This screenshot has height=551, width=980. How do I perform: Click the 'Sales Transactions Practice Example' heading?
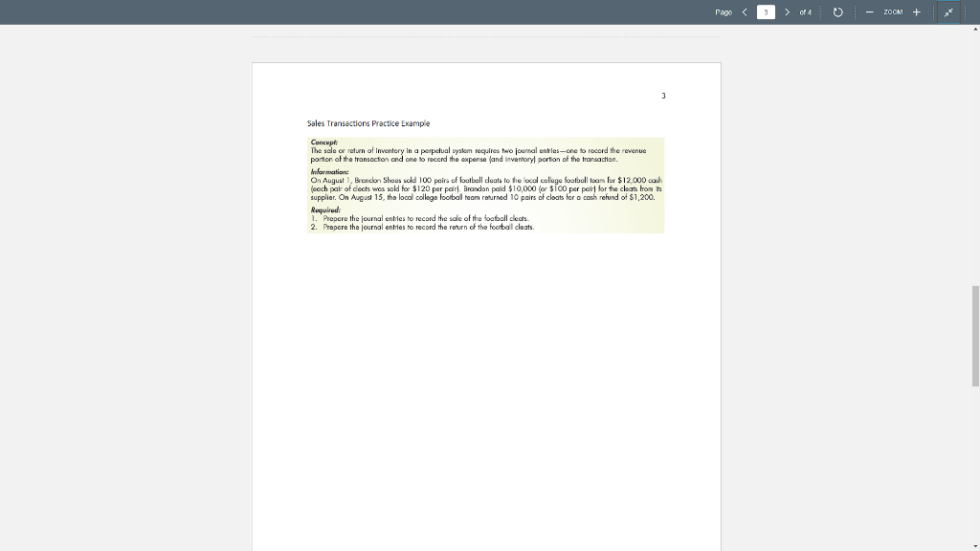(368, 123)
